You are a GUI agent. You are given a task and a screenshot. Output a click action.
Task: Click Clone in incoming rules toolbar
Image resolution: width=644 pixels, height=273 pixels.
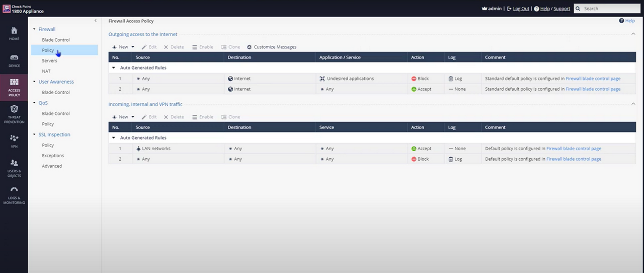click(x=230, y=117)
